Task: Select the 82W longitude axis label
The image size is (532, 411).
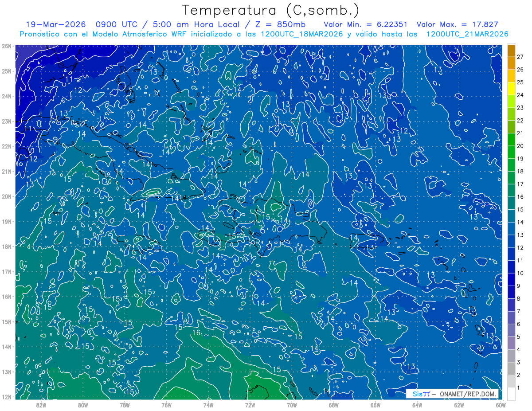Action: (41, 405)
